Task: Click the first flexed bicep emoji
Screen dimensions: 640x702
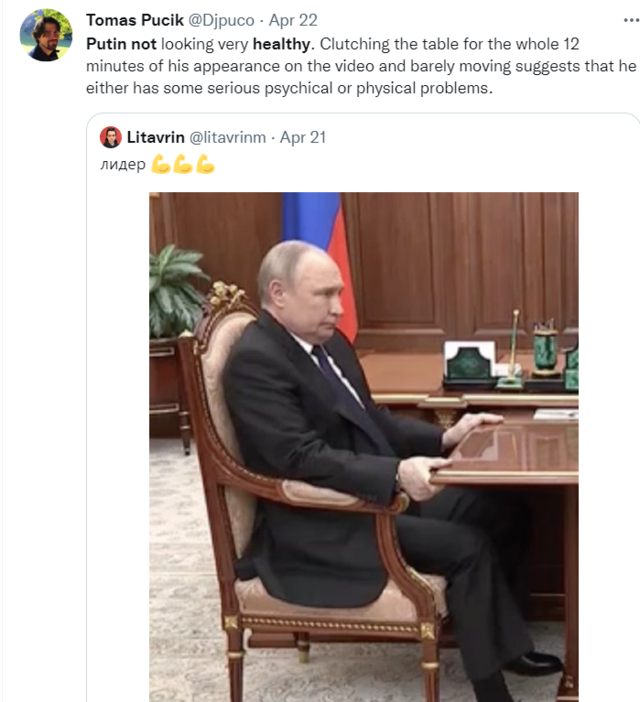Action: click(x=160, y=165)
